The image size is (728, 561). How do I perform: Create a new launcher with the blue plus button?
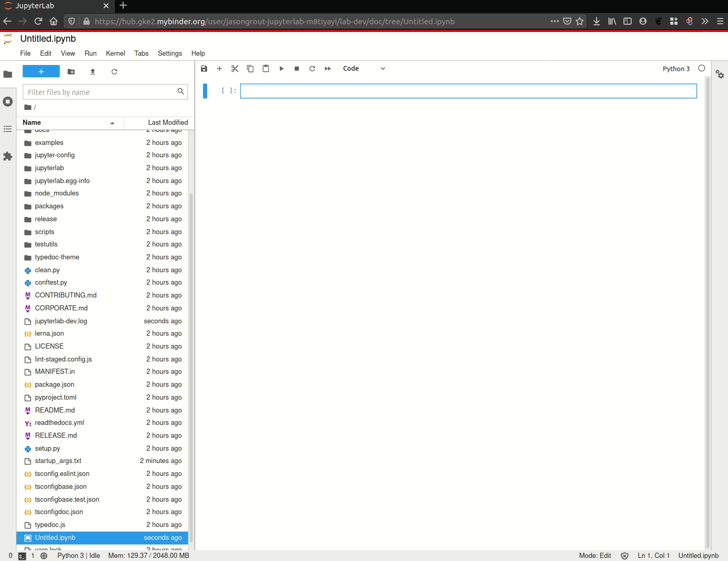pyautogui.click(x=41, y=71)
